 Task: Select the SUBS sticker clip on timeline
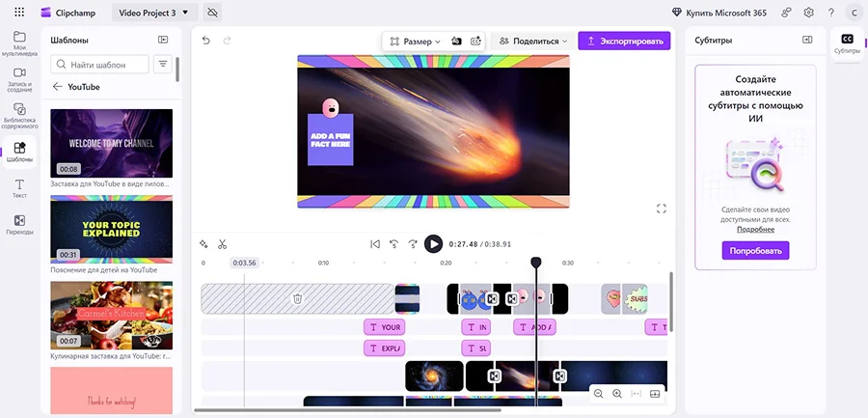click(x=635, y=299)
